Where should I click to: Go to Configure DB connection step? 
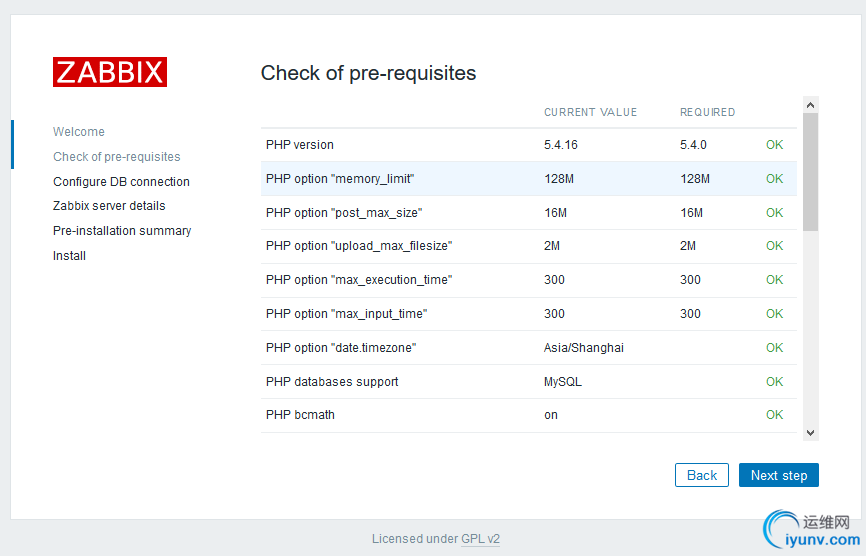pyautogui.click(x=121, y=182)
